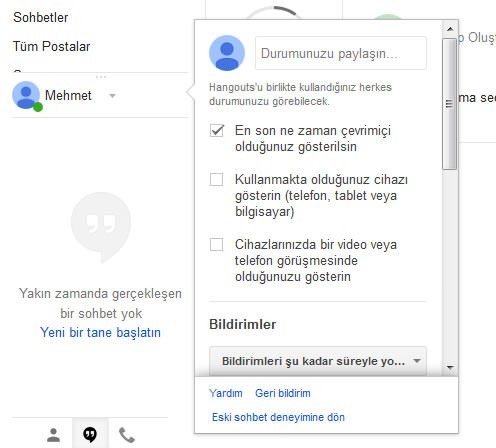
Task: Click the popup scrollbar up arrow
Action: point(450,29)
